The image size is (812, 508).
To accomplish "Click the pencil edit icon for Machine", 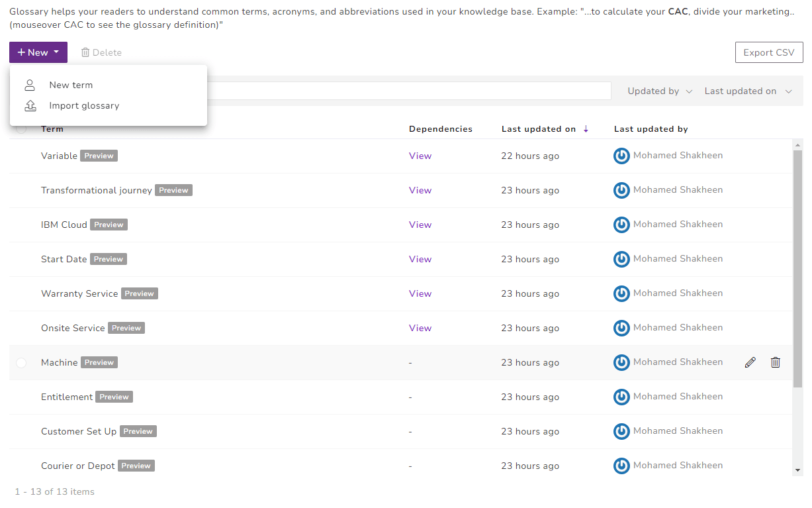I will pos(750,362).
